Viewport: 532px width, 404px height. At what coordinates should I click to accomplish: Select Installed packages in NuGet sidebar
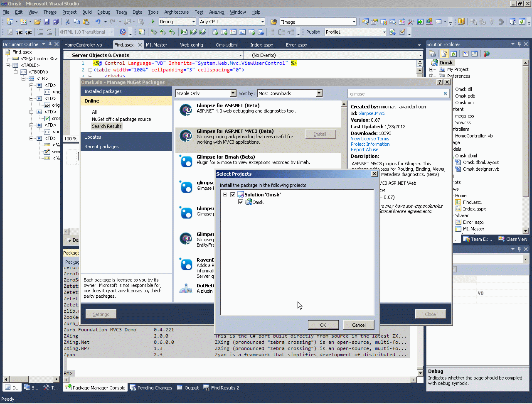pyautogui.click(x=126, y=91)
